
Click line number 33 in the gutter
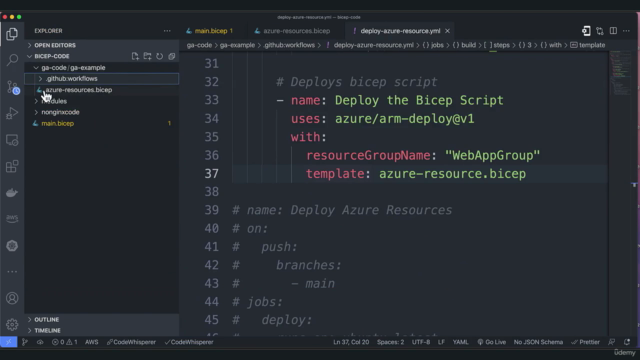211,100
